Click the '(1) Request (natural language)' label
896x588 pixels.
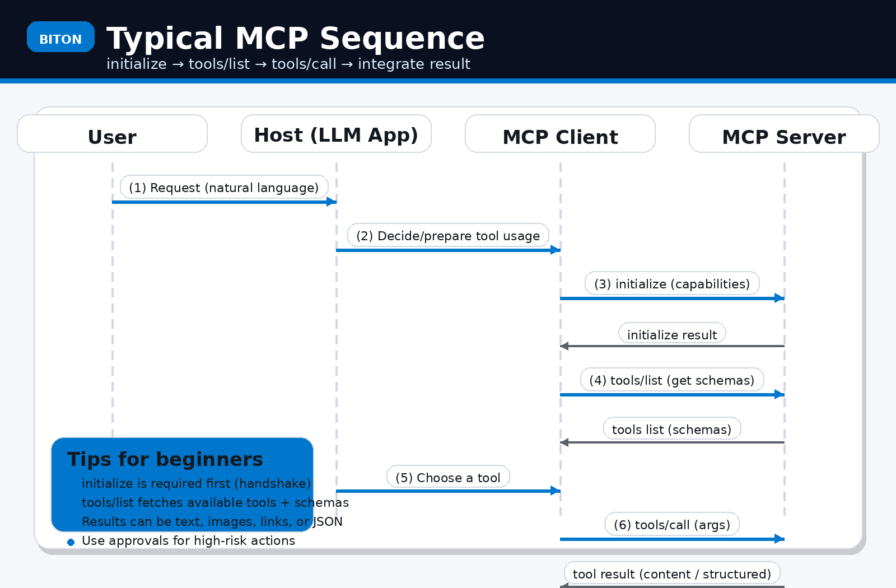pyautogui.click(x=224, y=188)
